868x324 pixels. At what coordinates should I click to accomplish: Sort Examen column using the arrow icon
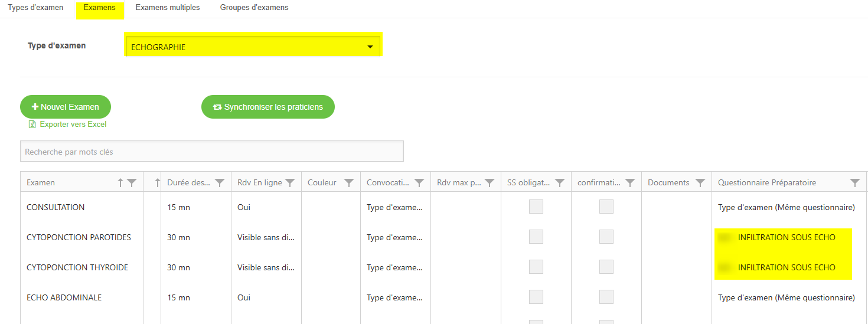(120, 183)
